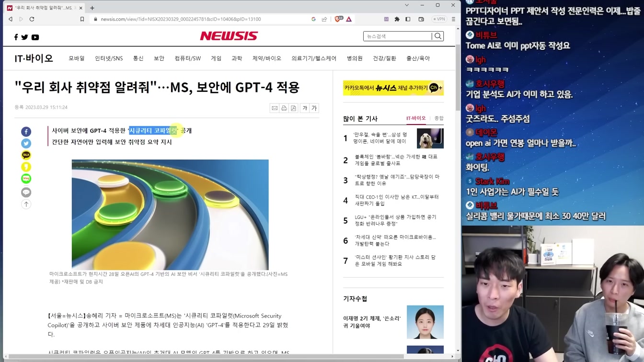The image size is (644, 362).
Task: Select the 종합 tab in 많이 본 기사
Action: (x=439, y=118)
